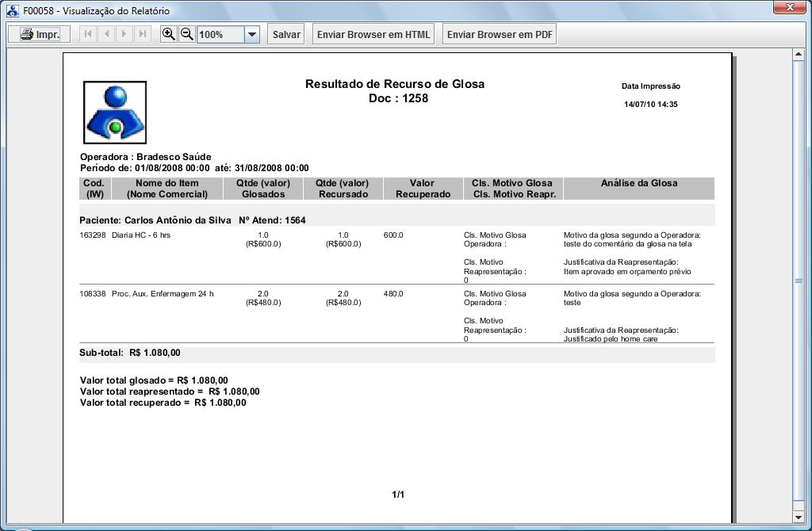
Task: Click 'Doc : 1258' text
Action: click(398, 98)
